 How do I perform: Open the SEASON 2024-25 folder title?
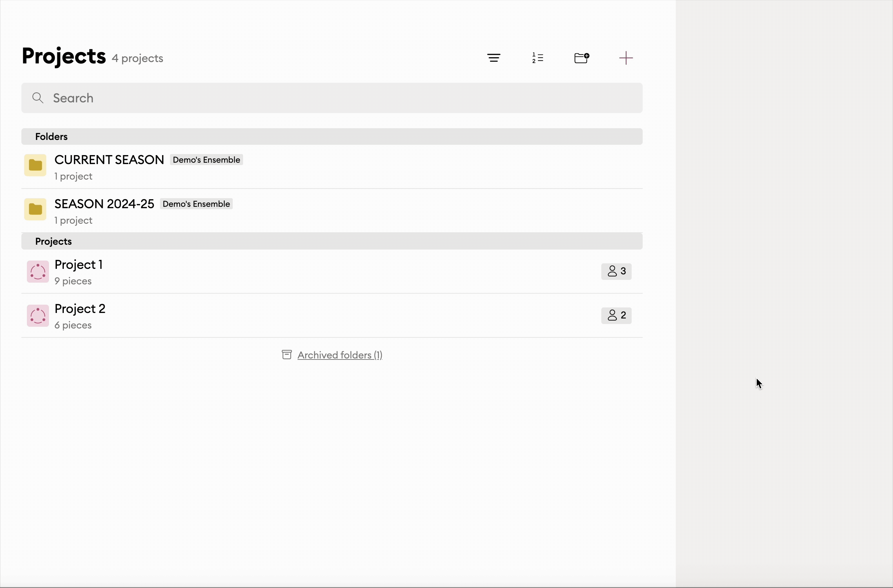coord(104,204)
